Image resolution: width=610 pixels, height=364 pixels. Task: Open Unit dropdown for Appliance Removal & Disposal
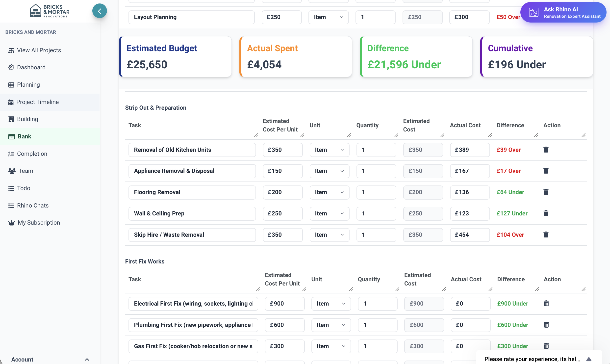pyautogui.click(x=329, y=171)
